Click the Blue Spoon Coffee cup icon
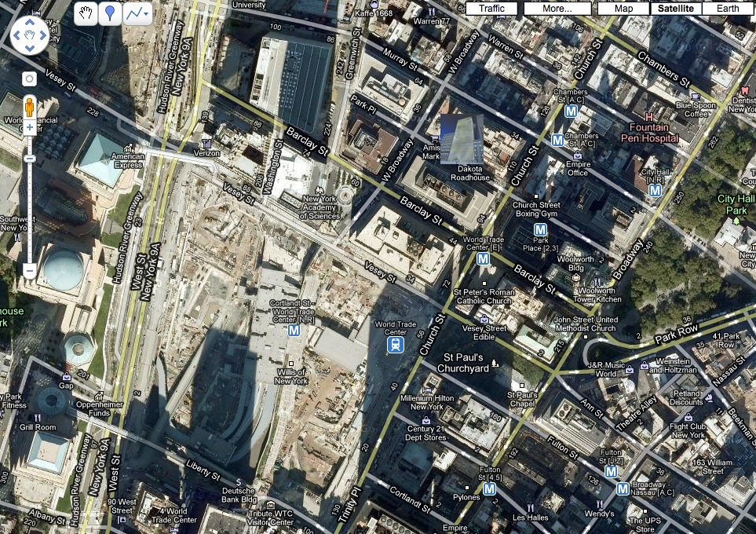 tap(696, 96)
